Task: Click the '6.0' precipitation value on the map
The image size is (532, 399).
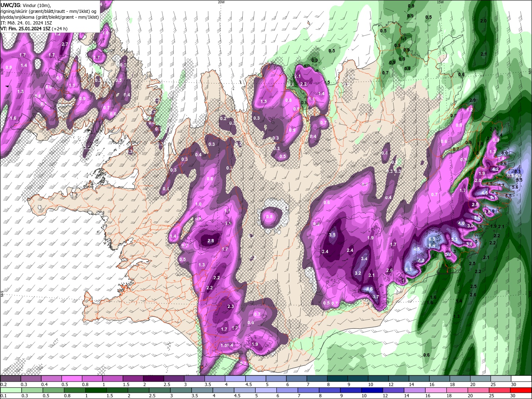Action: click(x=505, y=153)
